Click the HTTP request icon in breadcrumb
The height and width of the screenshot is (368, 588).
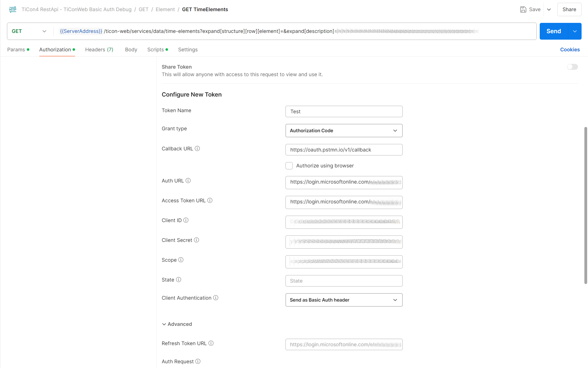[x=13, y=9]
